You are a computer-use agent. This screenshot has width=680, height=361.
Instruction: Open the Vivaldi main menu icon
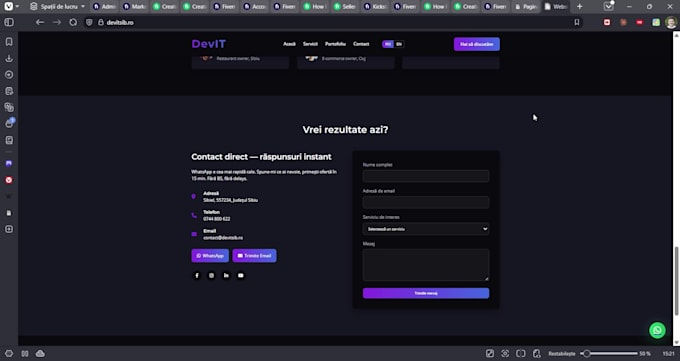pos(9,7)
